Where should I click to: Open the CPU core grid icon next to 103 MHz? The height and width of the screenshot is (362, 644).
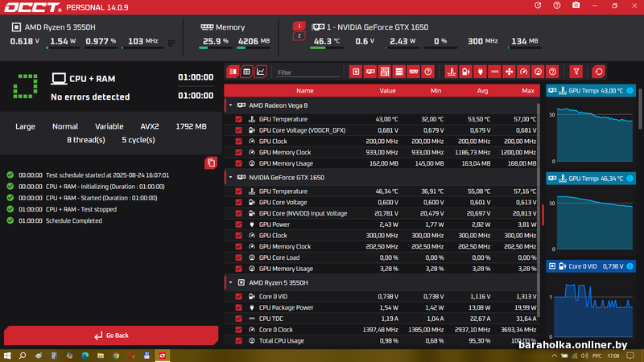(171, 43)
